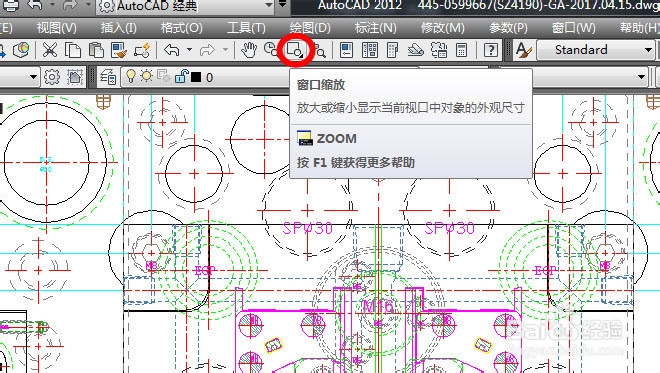Click the Copy icon in toolbar
This screenshot has height=373, width=660.
coord(73,50)
